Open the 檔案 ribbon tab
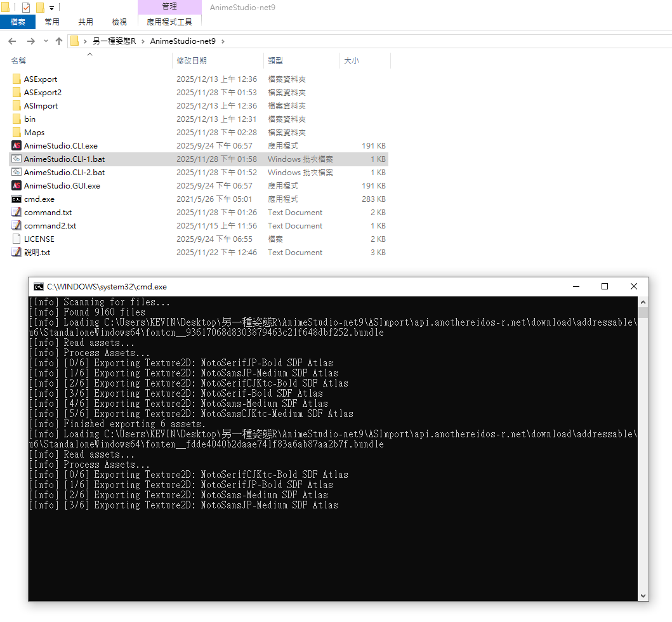Viewport: 672px width, 622px height. point(18,22)
